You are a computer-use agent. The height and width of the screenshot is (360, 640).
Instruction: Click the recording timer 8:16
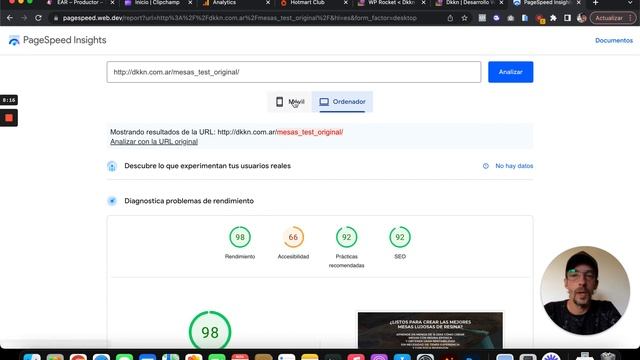tap(9, 100)
